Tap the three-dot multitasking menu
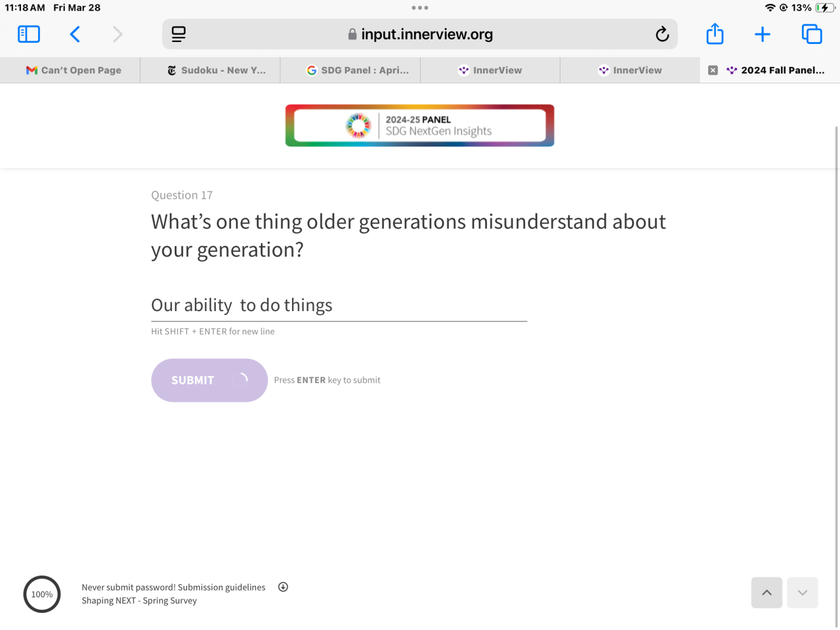This screenshot has height=630, width=840. 420,8
